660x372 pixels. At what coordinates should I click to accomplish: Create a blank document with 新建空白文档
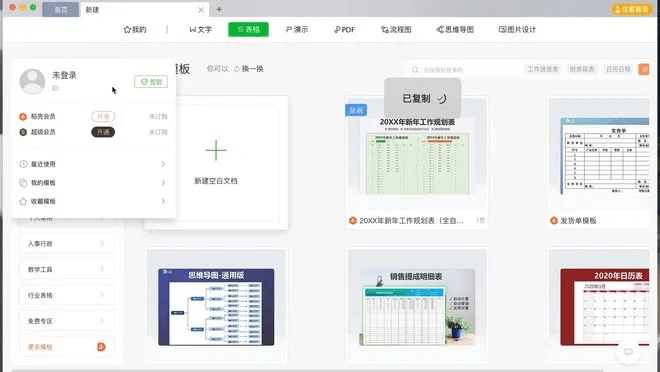216,162
